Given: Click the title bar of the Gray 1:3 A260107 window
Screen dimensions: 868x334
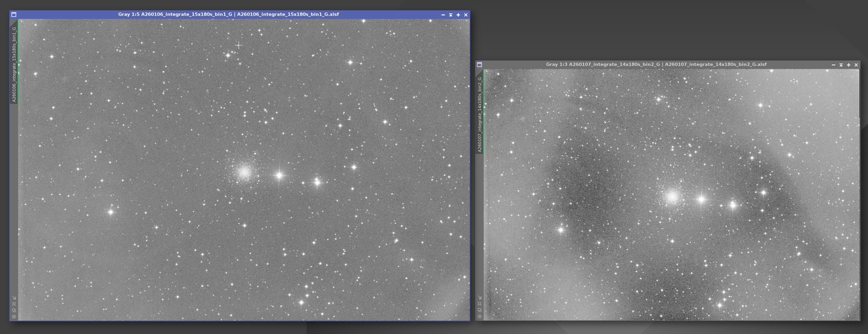Looking at the screenshot, I should coord(656,64).
